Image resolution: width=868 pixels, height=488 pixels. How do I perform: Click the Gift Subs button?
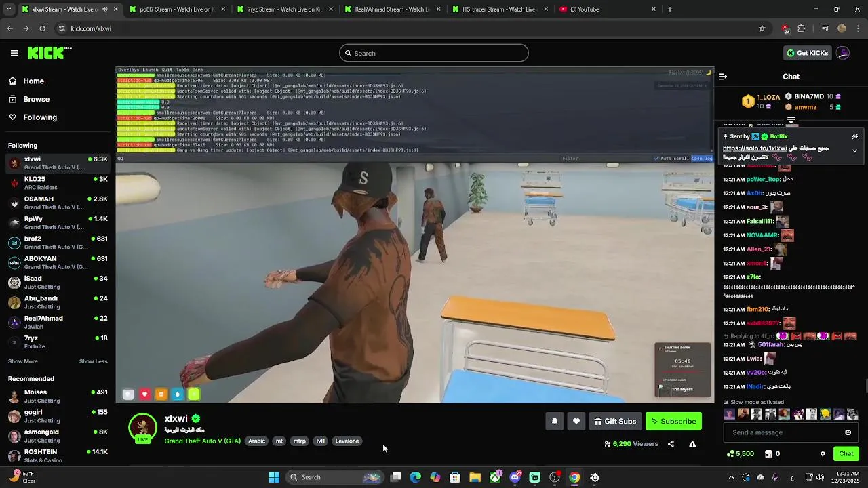[x=615, y=422]
